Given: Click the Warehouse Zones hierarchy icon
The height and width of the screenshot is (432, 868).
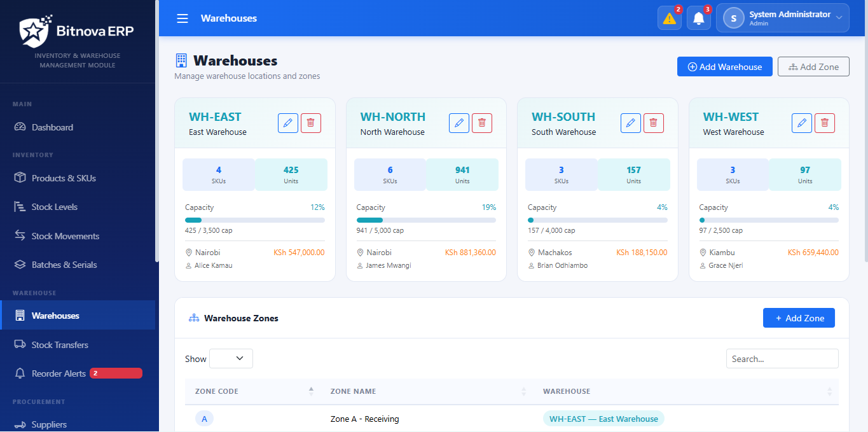Looking at the screenshot, I should (194, 318).
